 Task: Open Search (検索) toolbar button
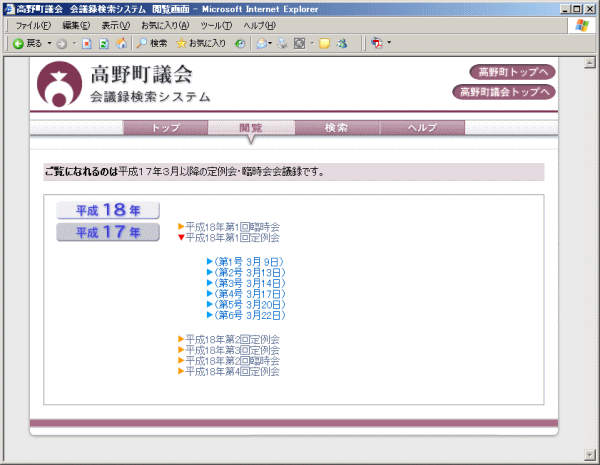152,44
